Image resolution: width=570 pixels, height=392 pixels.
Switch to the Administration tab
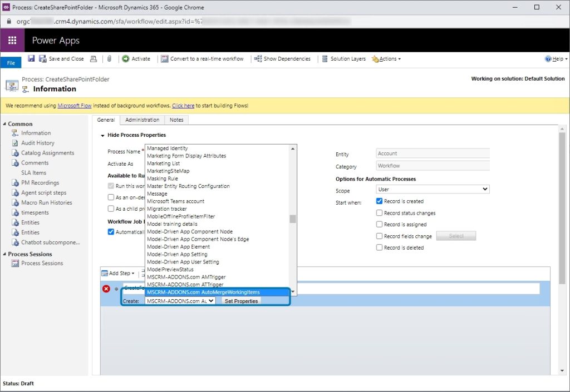tap(142, 120)
